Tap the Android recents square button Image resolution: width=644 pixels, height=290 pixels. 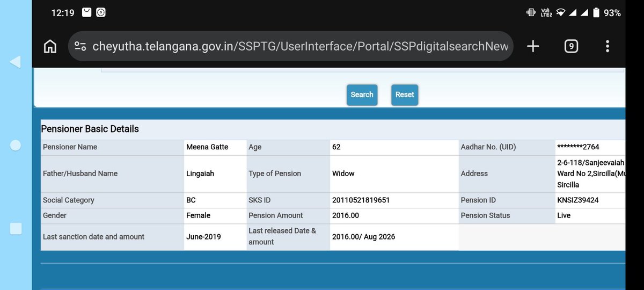[x=16, y=229]
